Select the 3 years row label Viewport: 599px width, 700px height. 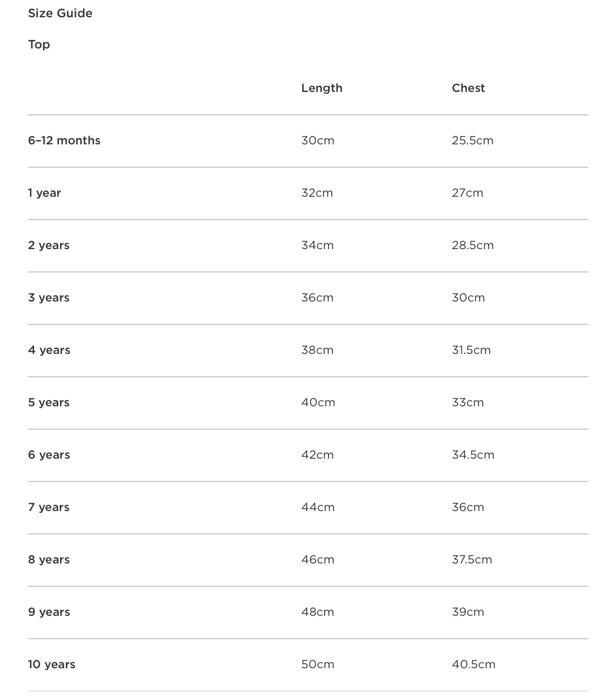[49, 298]
